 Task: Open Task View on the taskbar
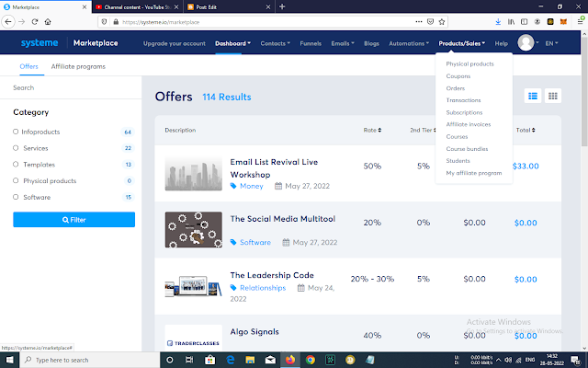(189, 360)
